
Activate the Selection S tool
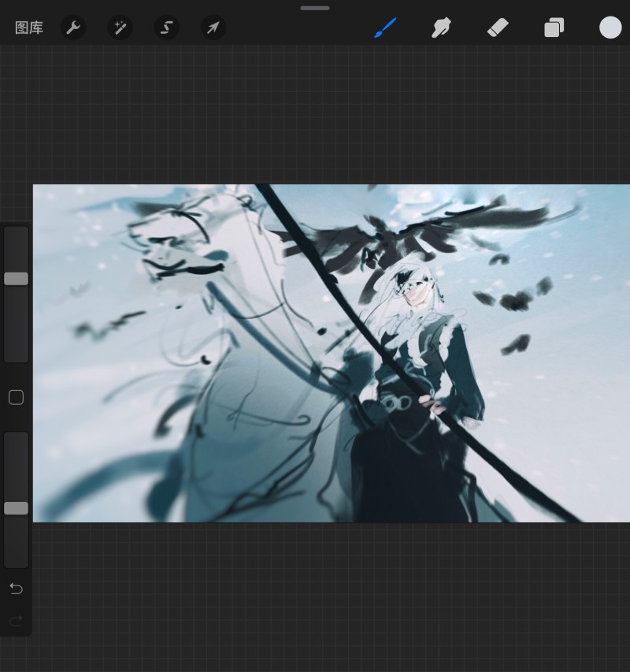(167, 28)
